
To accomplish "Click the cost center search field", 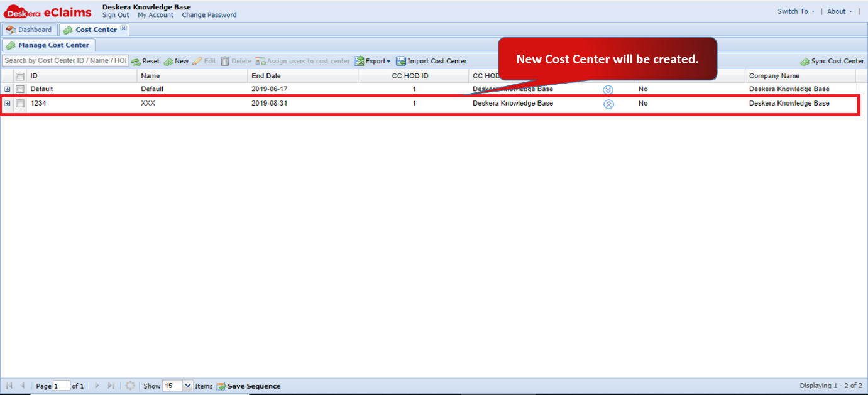I will [x=65, y=61].
